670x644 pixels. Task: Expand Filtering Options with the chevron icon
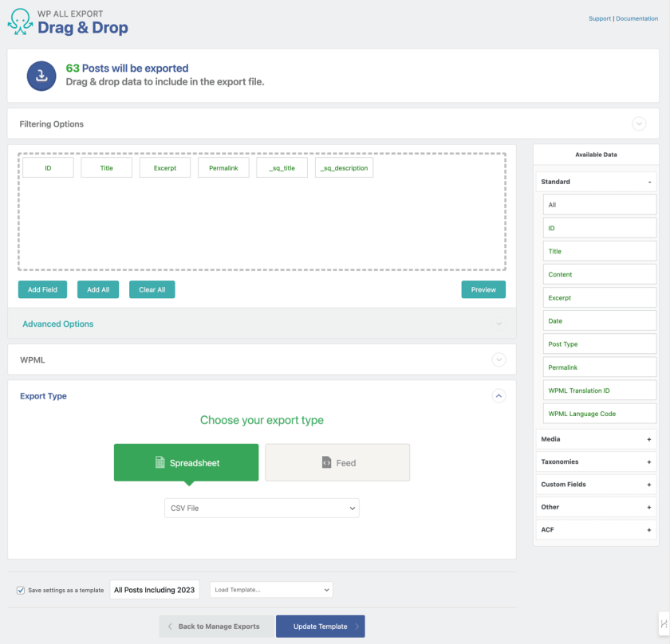pyautogui.click(x=638, y=124)
